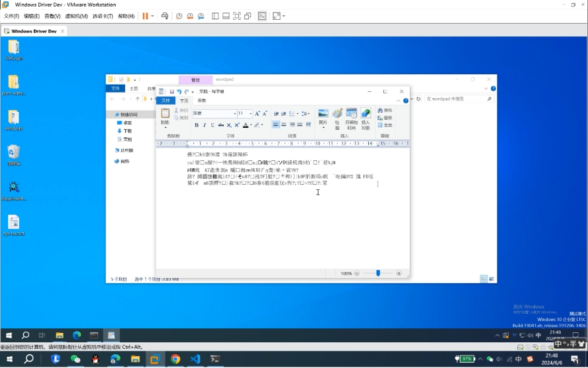Click the Bold button in WordPad
The image size is (588, 368).
pyautogui.click(x=196, y=125)
